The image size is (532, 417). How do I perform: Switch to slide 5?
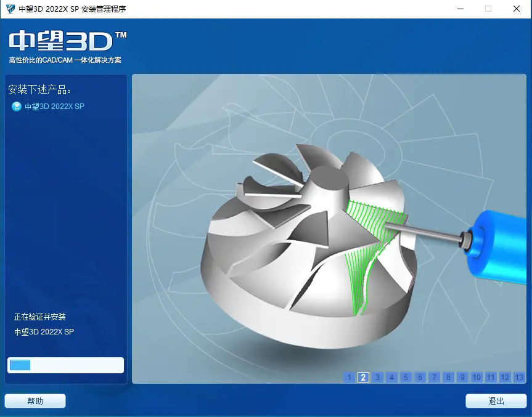[406, 378]
